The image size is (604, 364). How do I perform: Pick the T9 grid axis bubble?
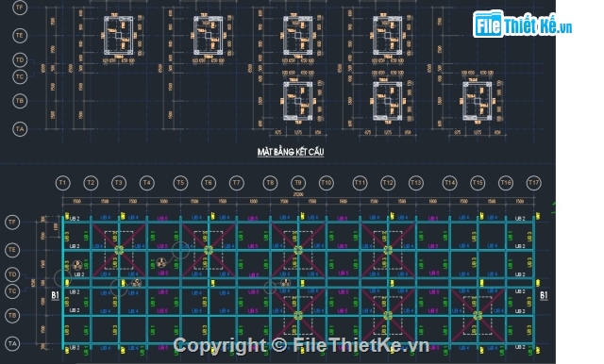(298, 183)
